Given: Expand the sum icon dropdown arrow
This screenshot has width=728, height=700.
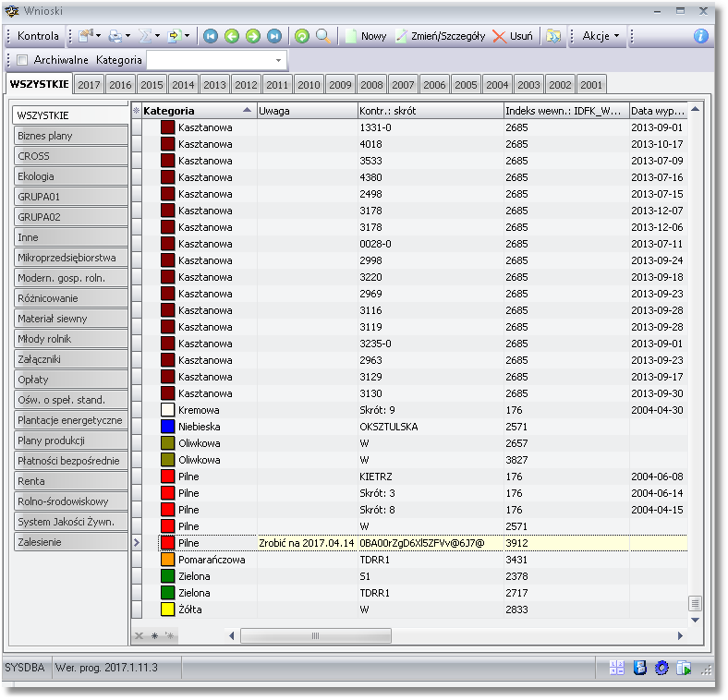Looking at the screenshot, I should point(157,36).
